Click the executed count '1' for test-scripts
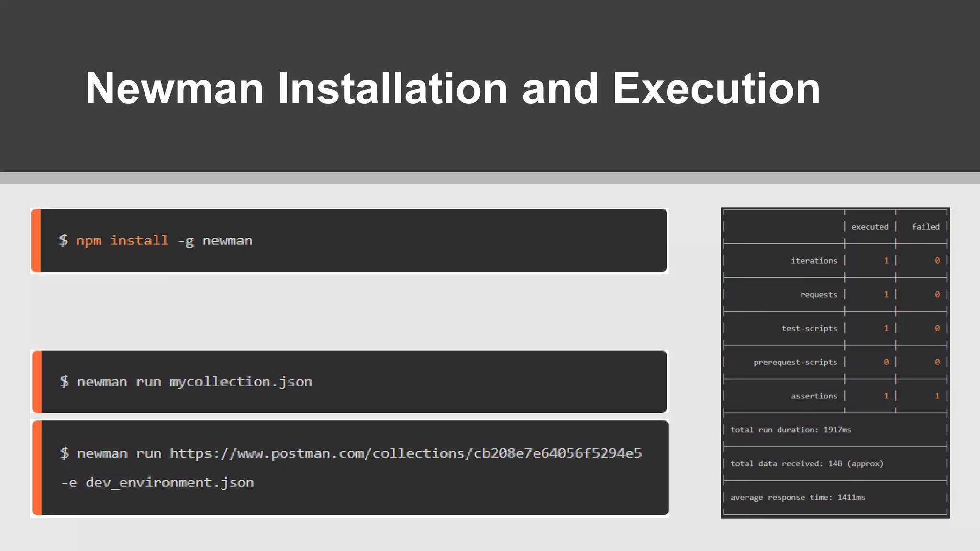The image size is (980, 551). pos(886,328)
